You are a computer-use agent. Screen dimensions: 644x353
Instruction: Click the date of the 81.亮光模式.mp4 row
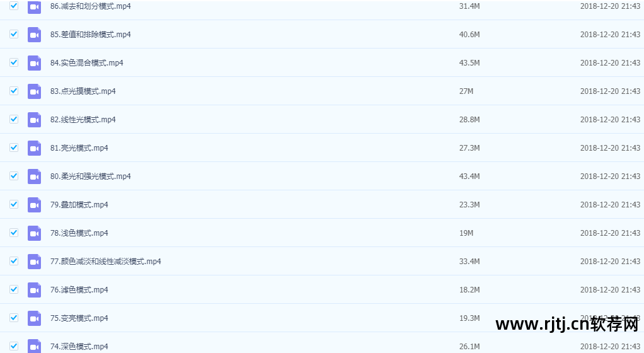click(x=610, y=148)
